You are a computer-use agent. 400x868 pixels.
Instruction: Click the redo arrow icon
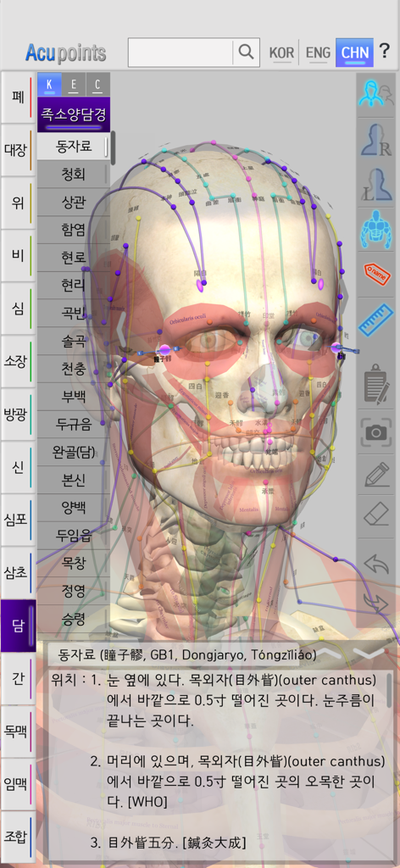coord(375,604)
